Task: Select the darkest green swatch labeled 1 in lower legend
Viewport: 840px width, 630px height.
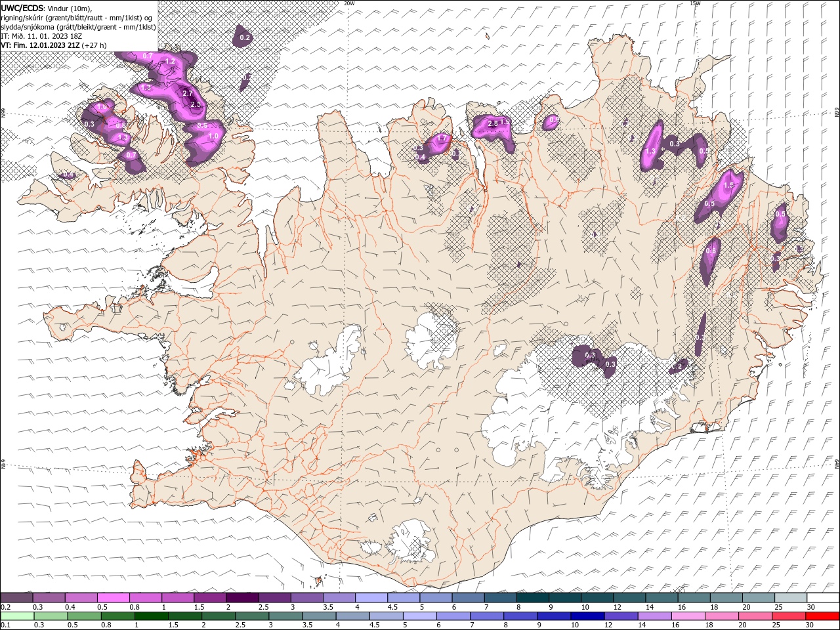Action: (151, 616)
